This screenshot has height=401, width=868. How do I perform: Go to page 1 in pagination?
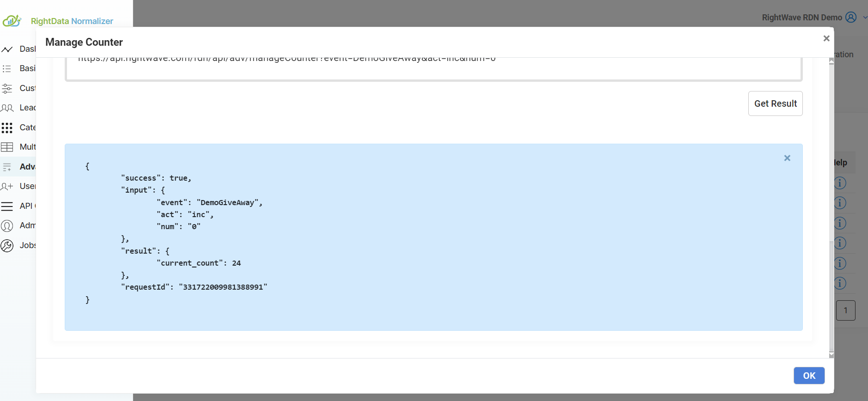coord(845,310)
